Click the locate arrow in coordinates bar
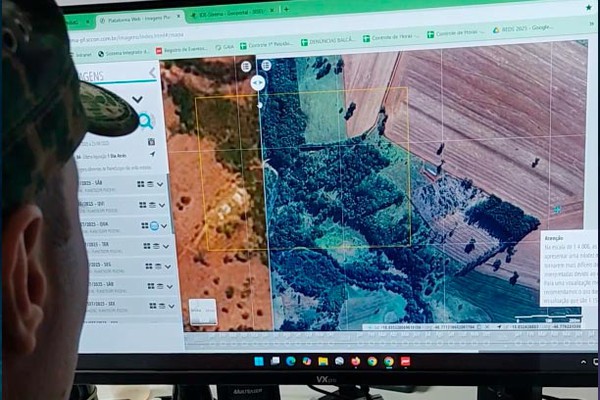The height and width of the screenshot is (400, 600). click(499, 327)
